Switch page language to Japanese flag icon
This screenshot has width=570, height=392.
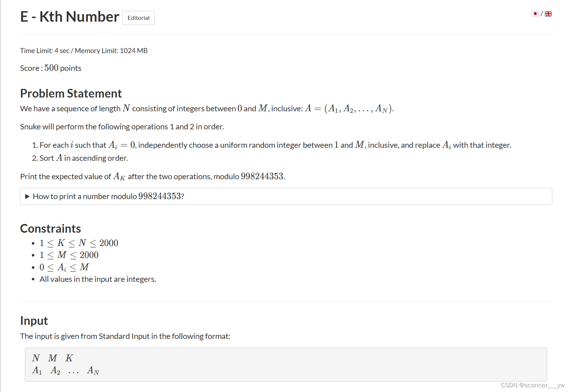point(535,13)
